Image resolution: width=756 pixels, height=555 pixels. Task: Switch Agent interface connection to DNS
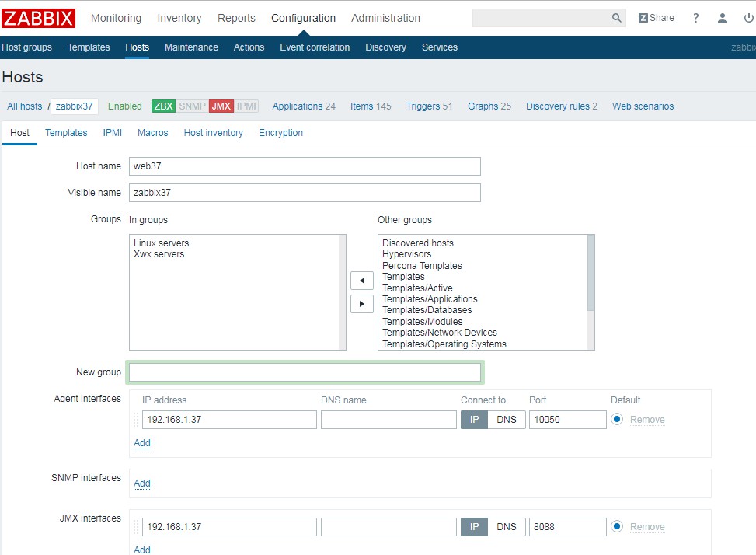click(507, 420)
